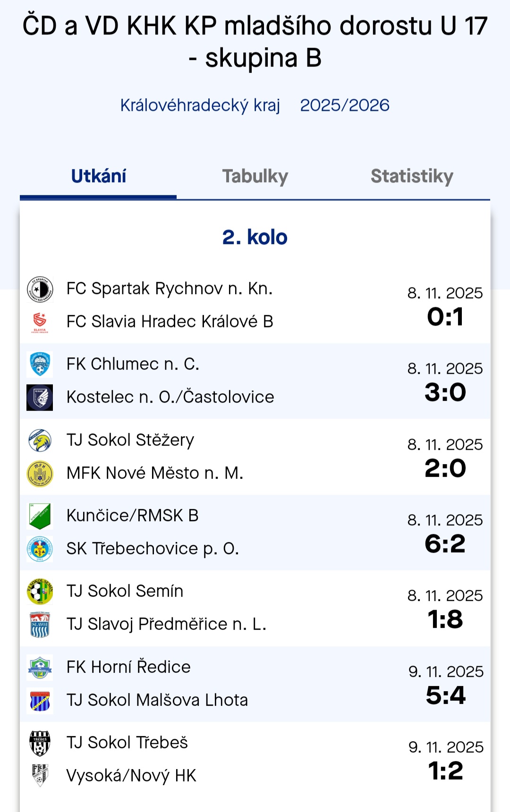Open the Královéhradecký kraj link

[x=200, y=105]
